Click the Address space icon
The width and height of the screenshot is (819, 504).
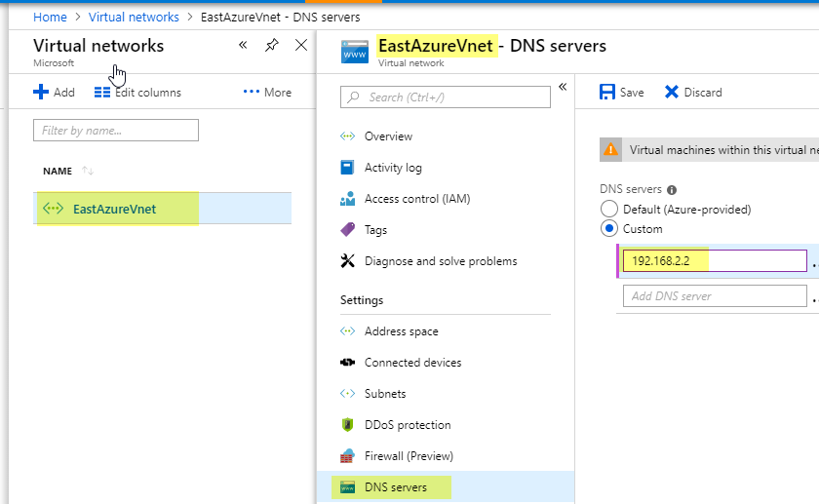pyautogui.click(x=347, y=330)
